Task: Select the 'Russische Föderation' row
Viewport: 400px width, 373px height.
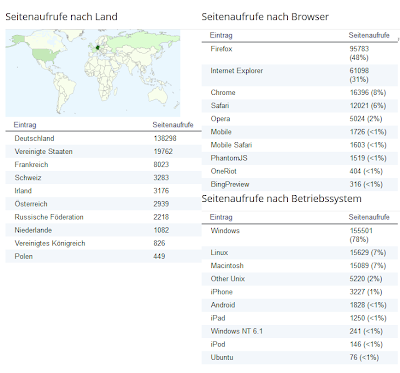Action: pyautogui.click(x=103, y=217)
